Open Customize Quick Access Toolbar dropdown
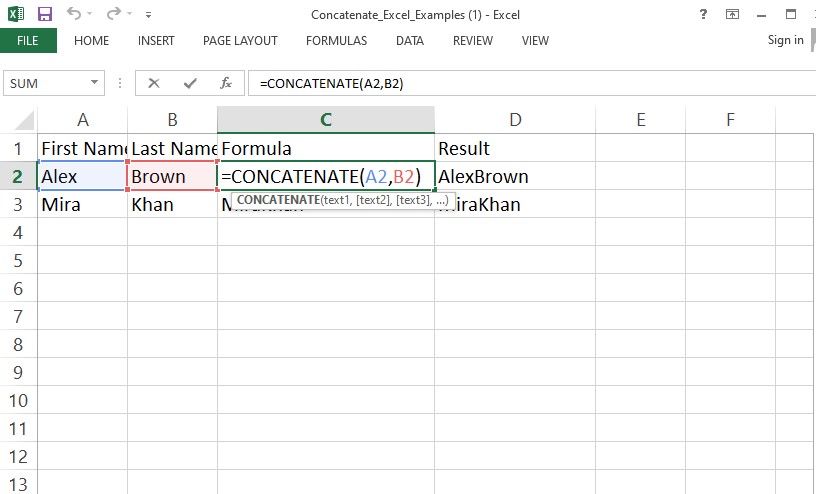Viewport: 816px width, 494px height. (148, 16)
